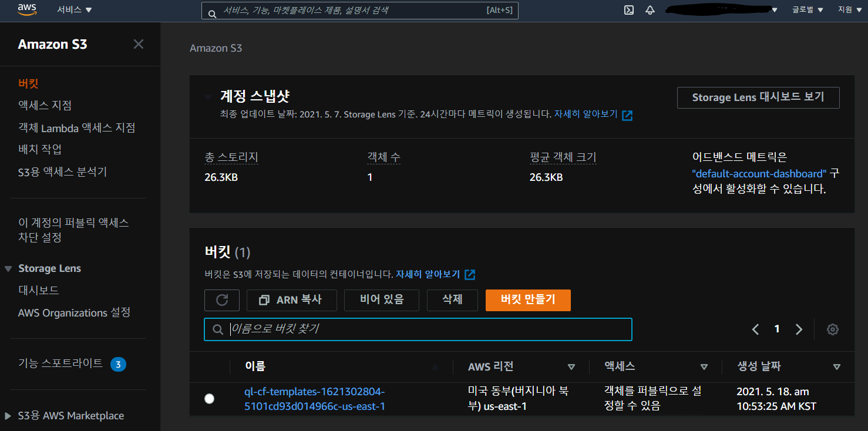Refresh the bucket list
This screenshot has width=868, height=431.
222,300
